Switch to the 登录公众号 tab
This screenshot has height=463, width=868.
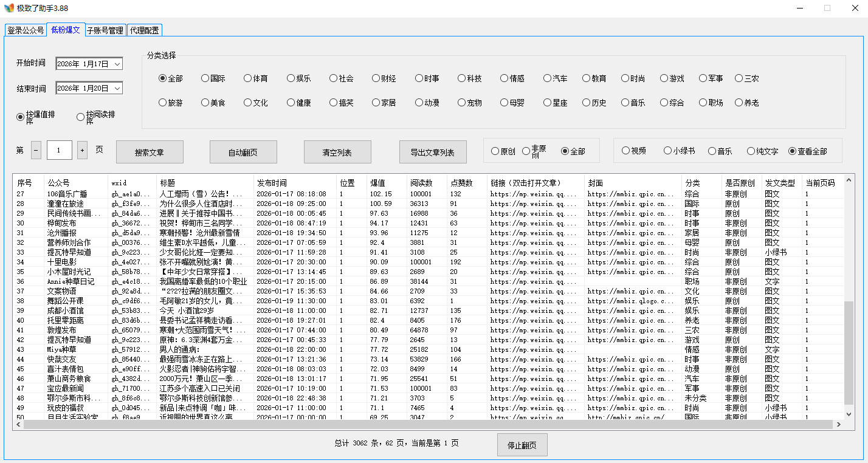26,30
